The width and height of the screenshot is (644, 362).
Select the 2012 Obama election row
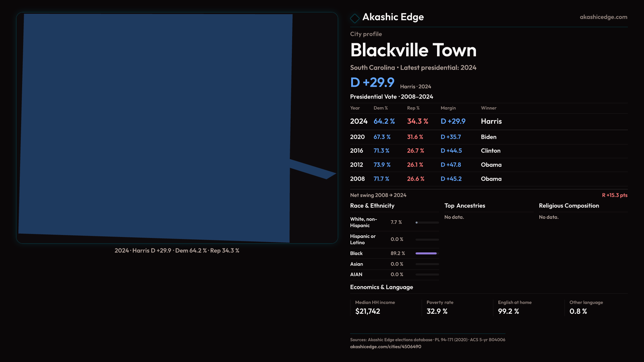488,165
